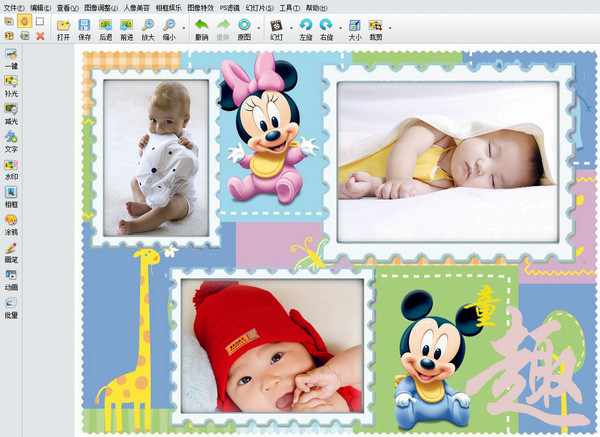
Task: Open the 编辑 menu
Action: coord(41,8)
